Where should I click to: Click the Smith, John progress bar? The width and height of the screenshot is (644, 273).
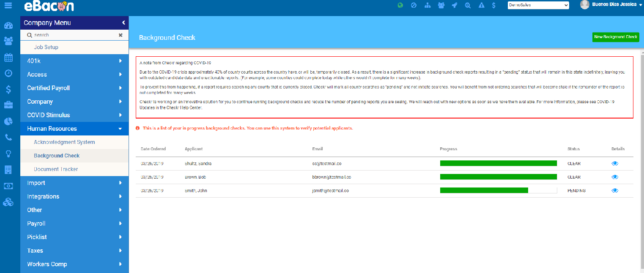click(499, 190)
